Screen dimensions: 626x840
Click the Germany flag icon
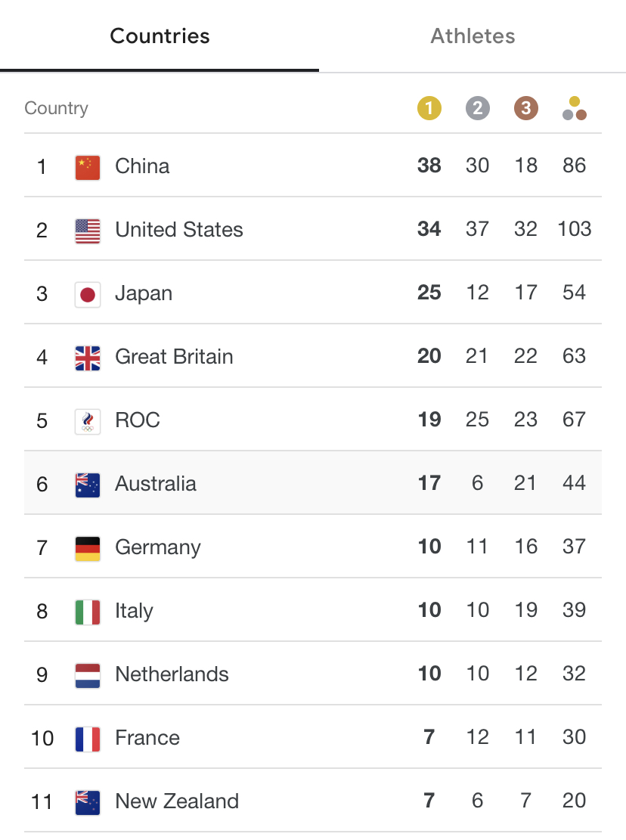[88, 549]
